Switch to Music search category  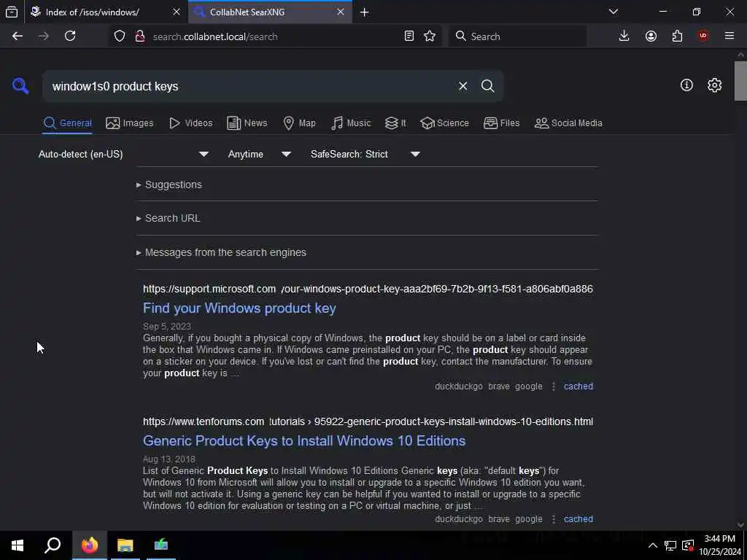tap(351, 122)
